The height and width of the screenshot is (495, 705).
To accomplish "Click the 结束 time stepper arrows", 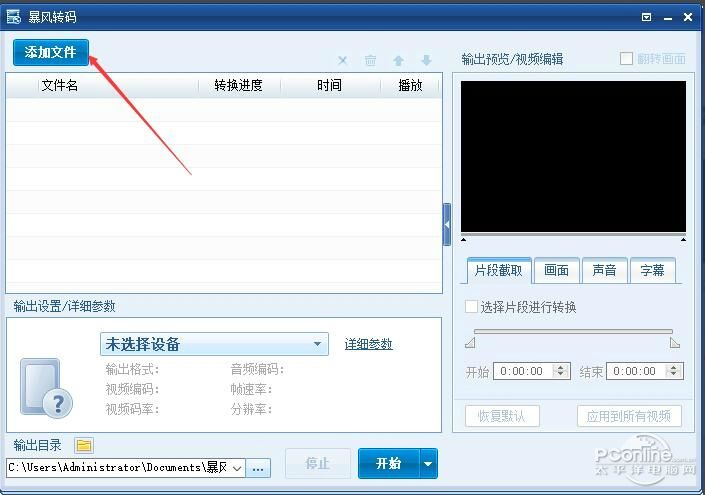I will click(x=674, y=371).
